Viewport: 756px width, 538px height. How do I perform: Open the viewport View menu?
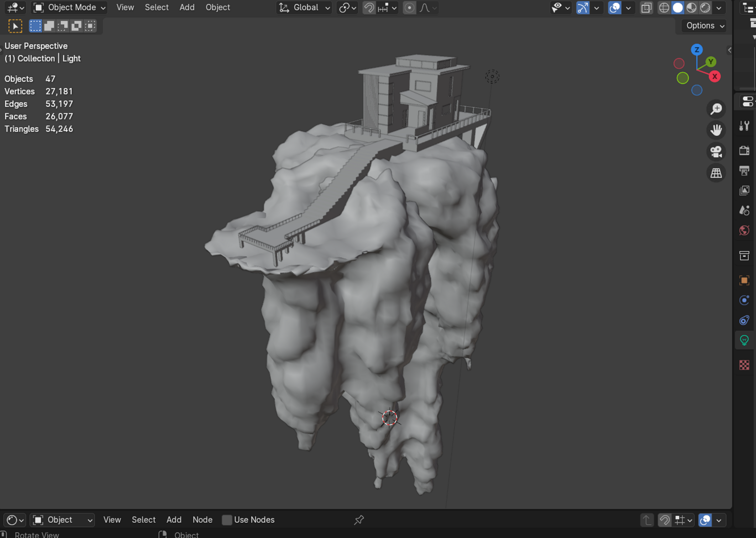point(125,8)
